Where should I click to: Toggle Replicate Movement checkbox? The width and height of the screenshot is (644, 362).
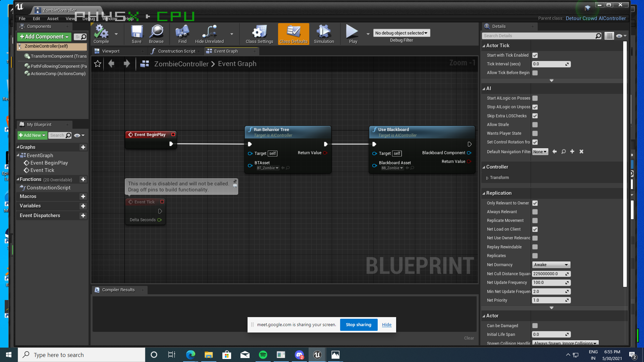[535, 221]
